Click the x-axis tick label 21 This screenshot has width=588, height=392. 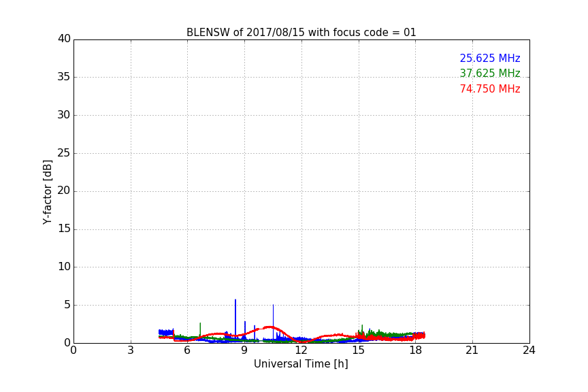tap(472, 350)
